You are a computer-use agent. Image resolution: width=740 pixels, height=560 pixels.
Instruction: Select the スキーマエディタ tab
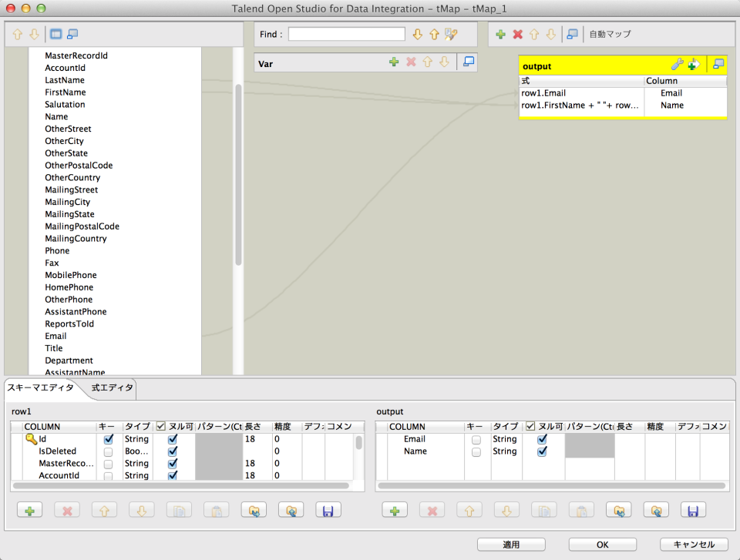[41, 387]
